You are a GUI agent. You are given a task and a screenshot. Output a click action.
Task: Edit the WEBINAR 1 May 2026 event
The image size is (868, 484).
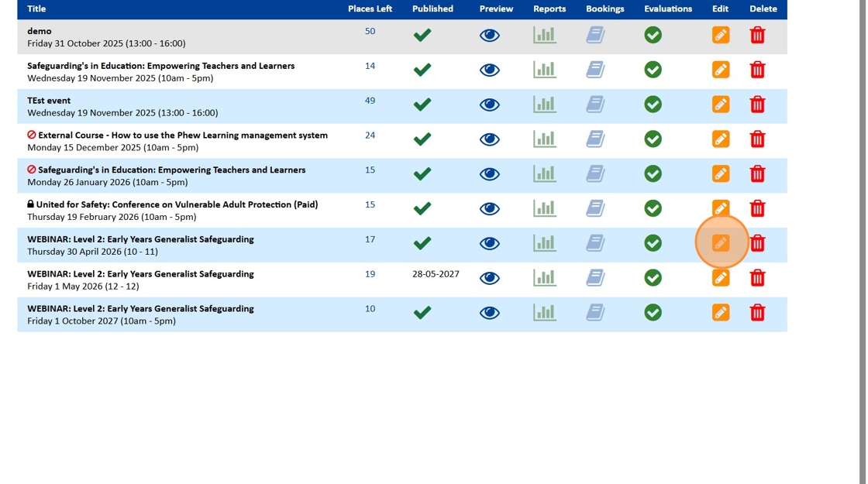pyautogui.click(x=721, y=278)
